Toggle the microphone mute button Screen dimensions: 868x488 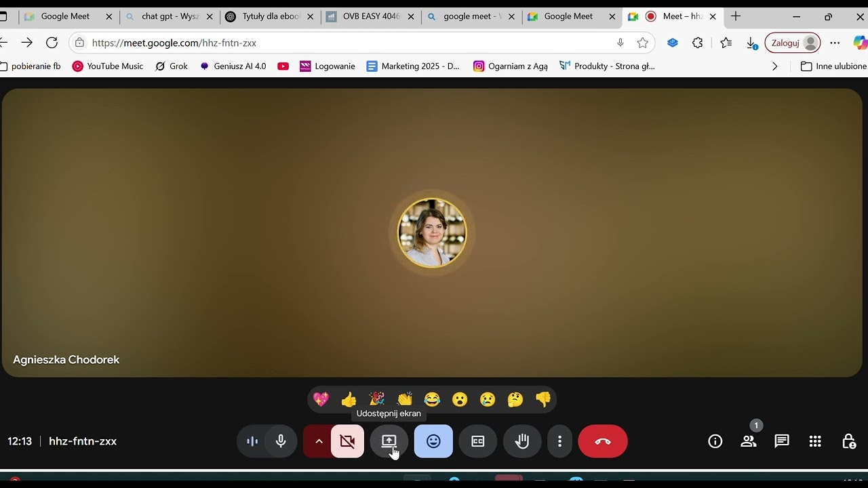tap(281, 441)
